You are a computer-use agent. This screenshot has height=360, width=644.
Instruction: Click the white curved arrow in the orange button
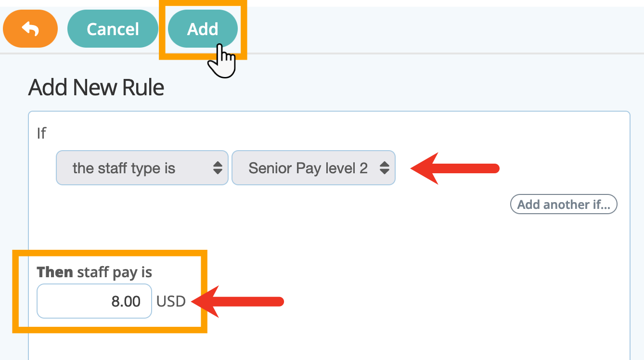click(30, 29)
